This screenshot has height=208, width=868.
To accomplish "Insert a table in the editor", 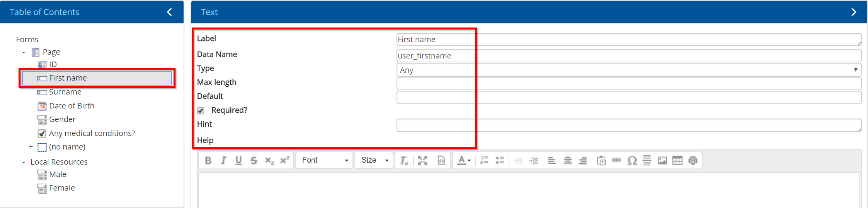I will (x=677, y=160).
